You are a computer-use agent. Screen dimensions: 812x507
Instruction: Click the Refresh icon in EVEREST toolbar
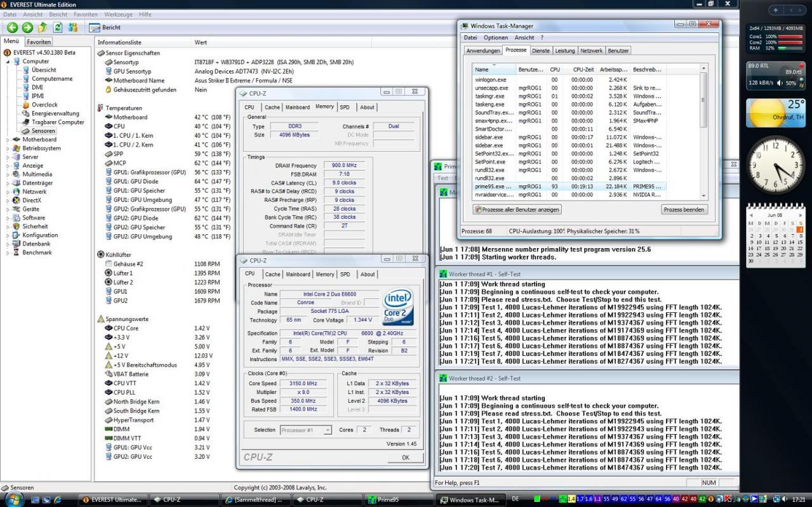[x=58, y=27]
